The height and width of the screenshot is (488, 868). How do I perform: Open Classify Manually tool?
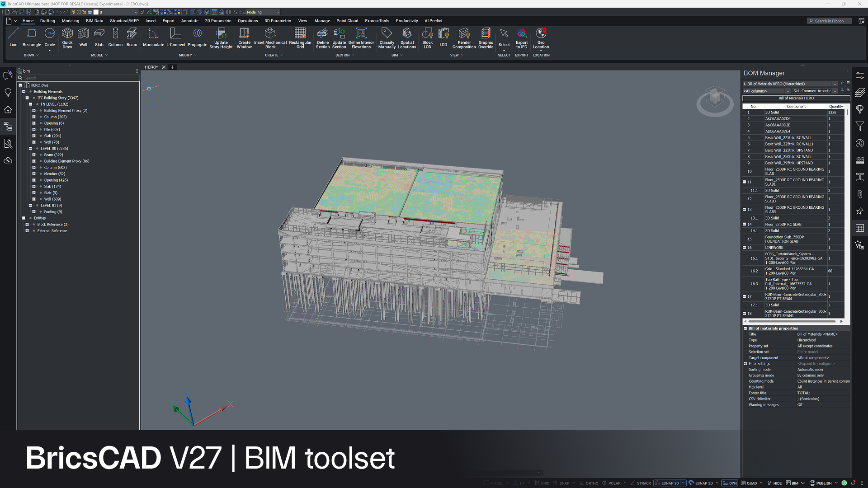tap(387, 38)
